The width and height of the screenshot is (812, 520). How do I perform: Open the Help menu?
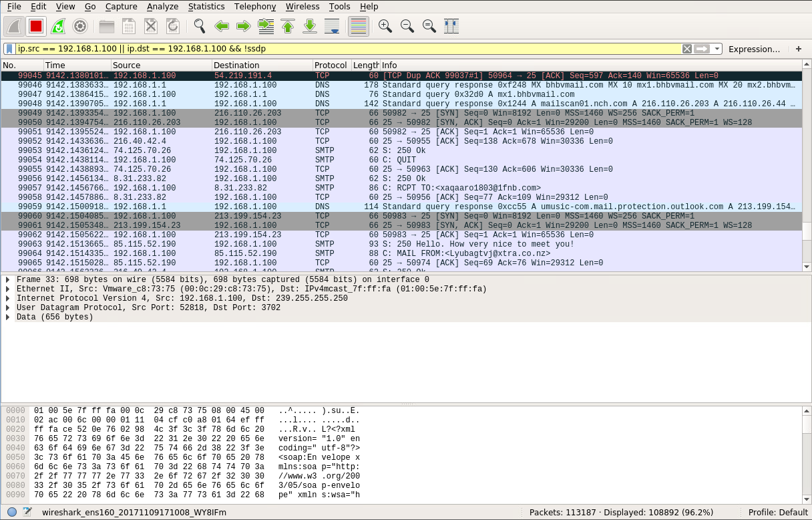tap(369, 7)
